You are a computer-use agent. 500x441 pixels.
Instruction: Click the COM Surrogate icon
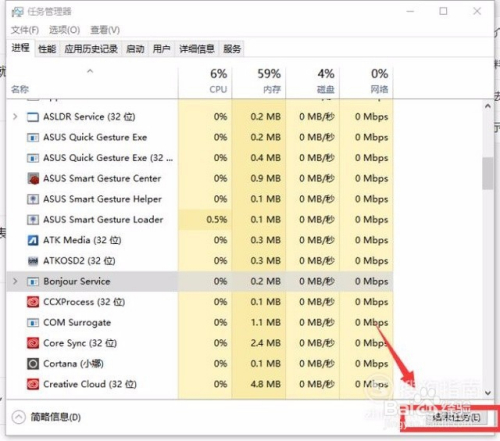pyautogui.click(x=33, y=323)
